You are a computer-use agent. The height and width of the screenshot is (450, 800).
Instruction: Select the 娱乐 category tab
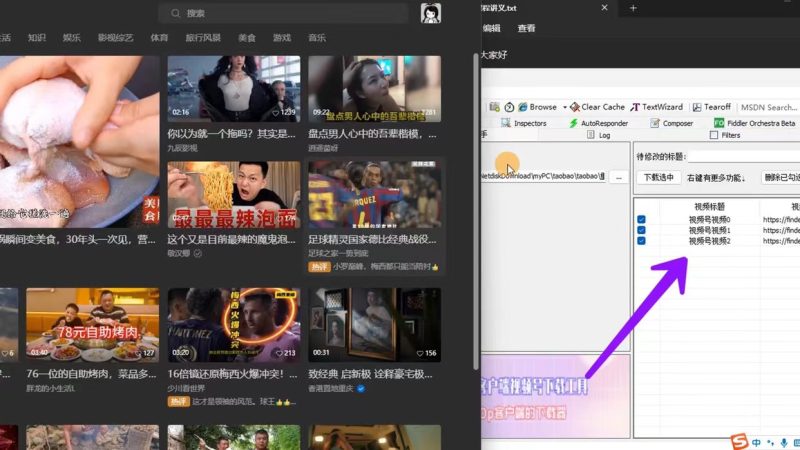coord(71,38)
